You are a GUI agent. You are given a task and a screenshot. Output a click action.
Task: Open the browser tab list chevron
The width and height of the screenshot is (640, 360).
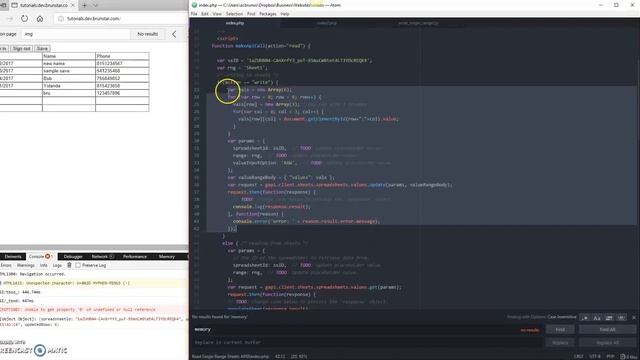96,5
